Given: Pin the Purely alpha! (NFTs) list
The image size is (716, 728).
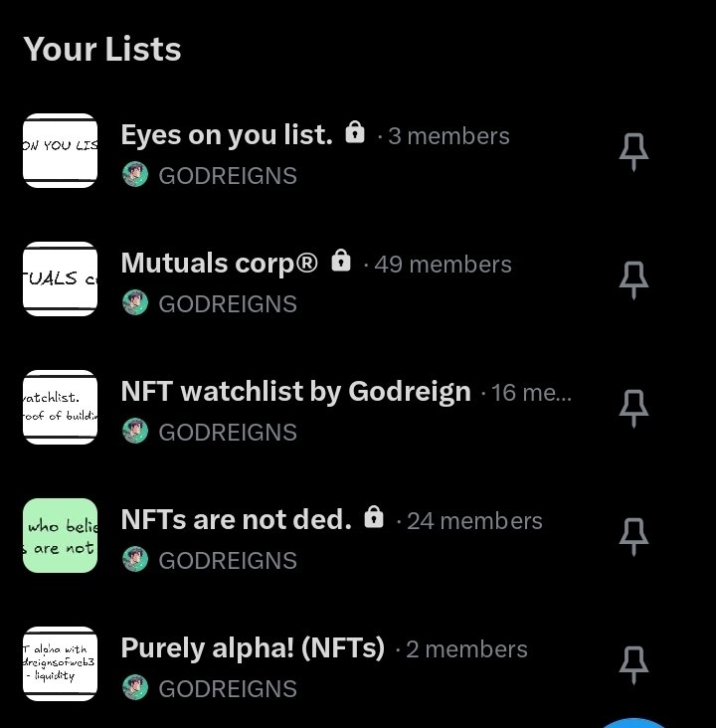Looking at the screenshot, I should tap(633, 665).
